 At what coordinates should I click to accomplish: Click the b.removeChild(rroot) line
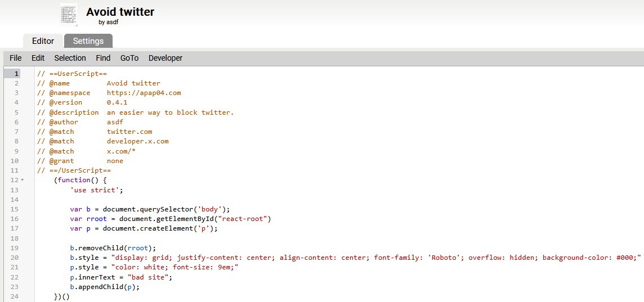click(x=113, y=248)
